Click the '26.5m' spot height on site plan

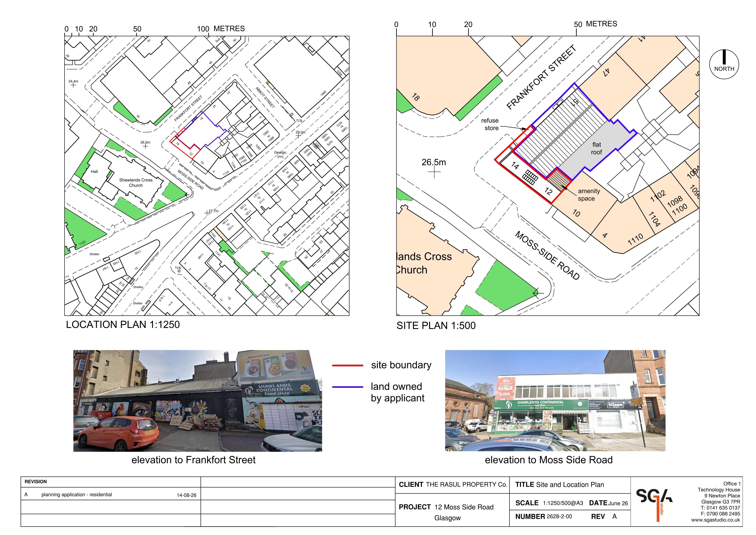(434, 163)
